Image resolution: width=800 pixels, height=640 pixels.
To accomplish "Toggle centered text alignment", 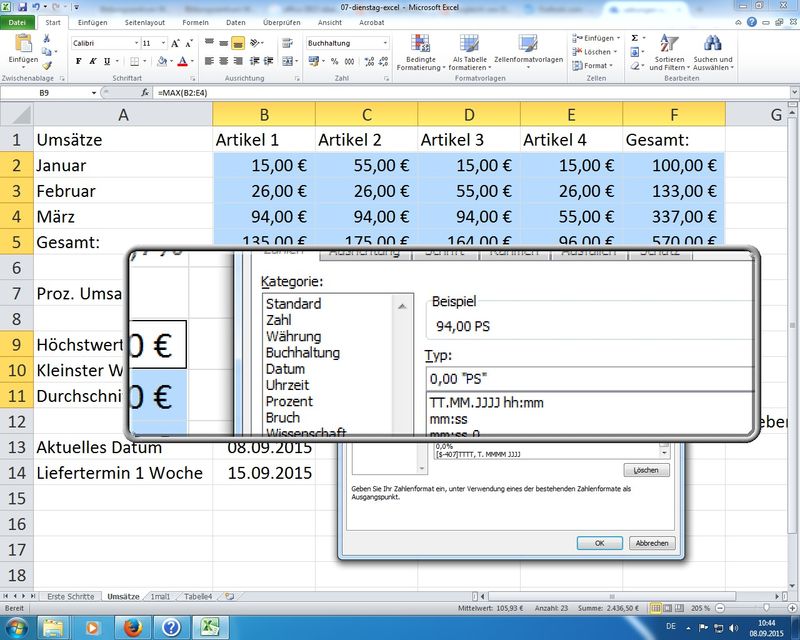I will (222, 61).
